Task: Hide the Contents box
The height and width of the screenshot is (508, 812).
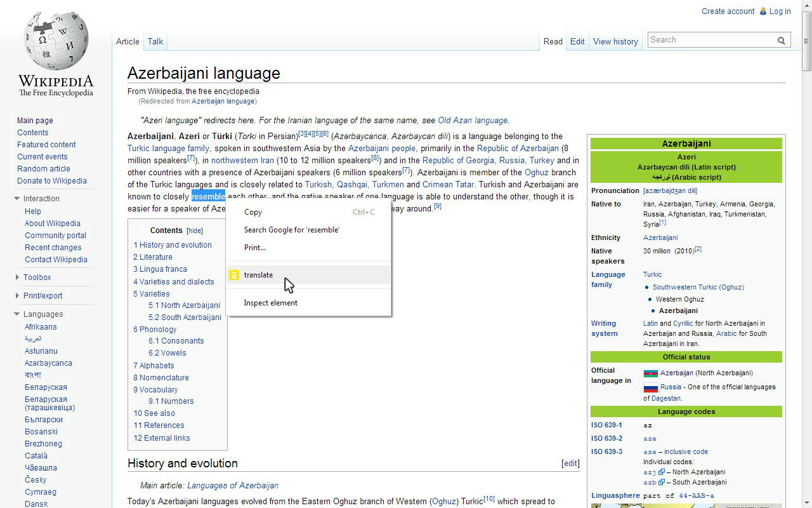Action: [x=195, y=230]
